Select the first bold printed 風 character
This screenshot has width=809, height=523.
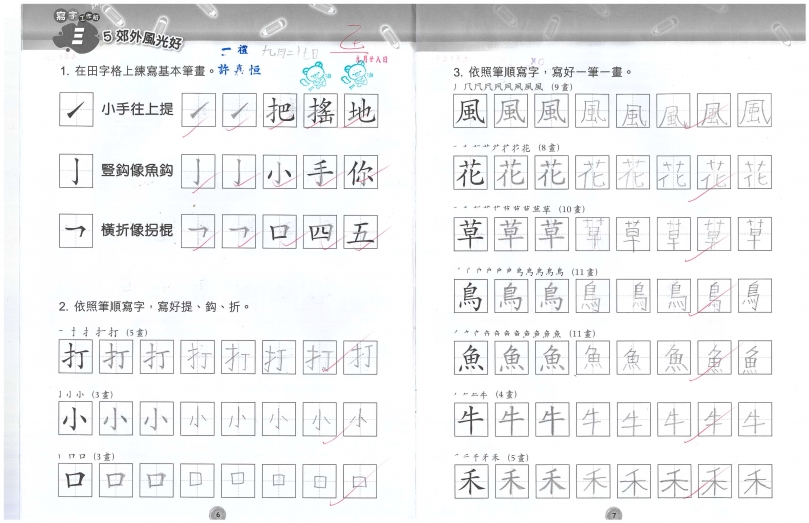point(470,112)
